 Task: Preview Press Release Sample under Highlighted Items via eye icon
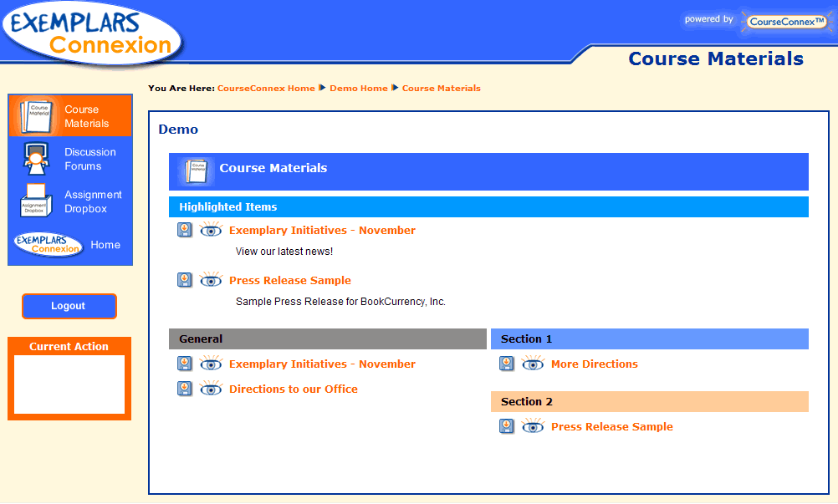coord(211,280)
